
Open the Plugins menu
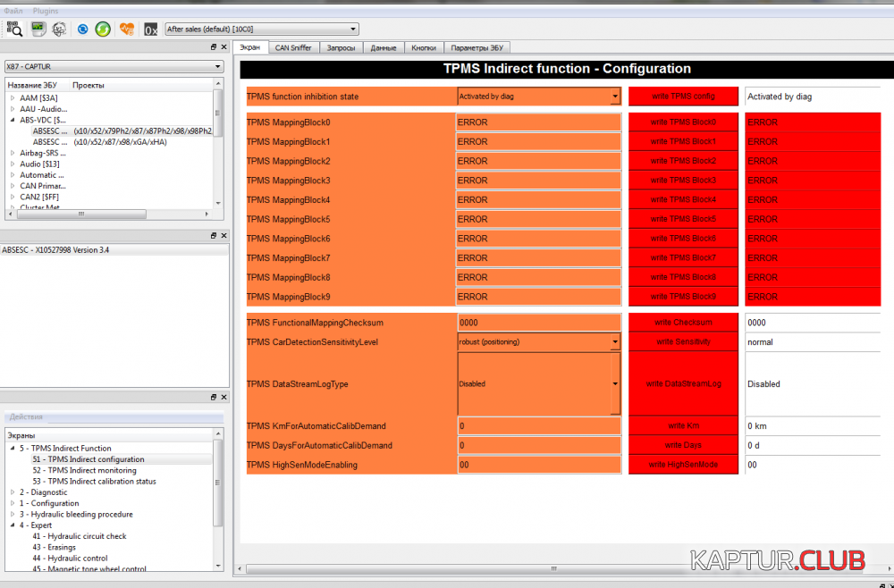(45, 11)
